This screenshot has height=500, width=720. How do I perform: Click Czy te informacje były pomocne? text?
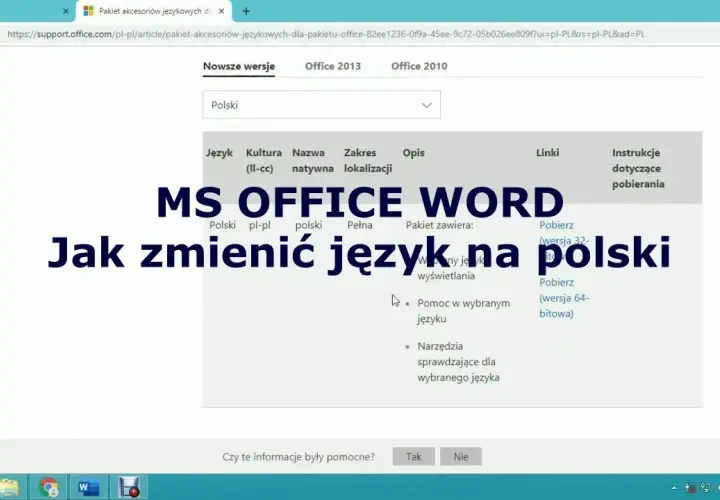click(298, 457)
